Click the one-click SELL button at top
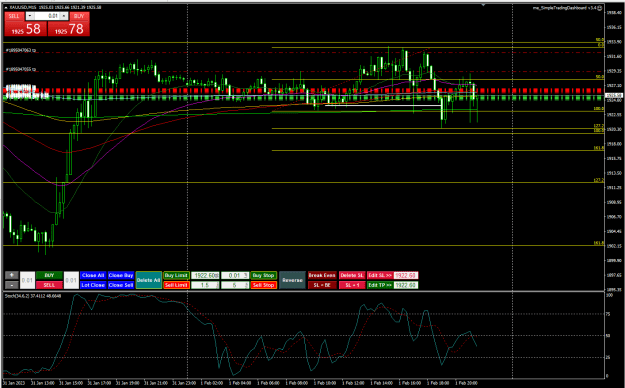This screenshot has width=625, height=388. [x=14, y=16]
